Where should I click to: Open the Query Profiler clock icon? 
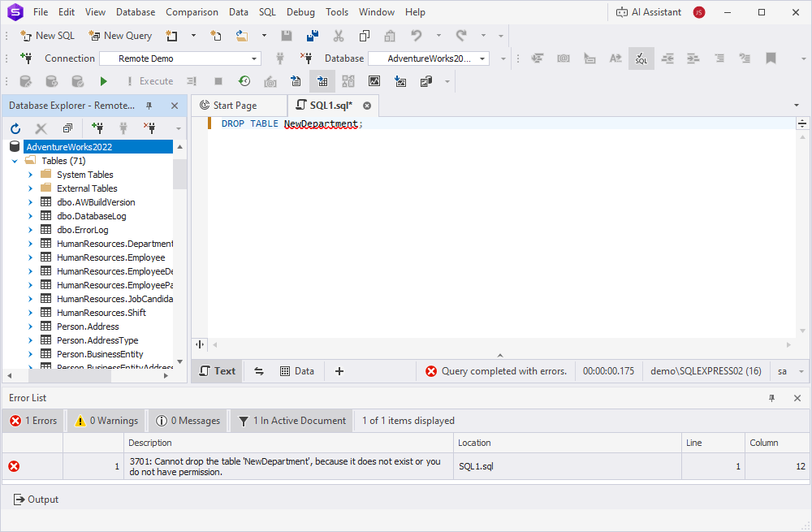pos(244,81)
